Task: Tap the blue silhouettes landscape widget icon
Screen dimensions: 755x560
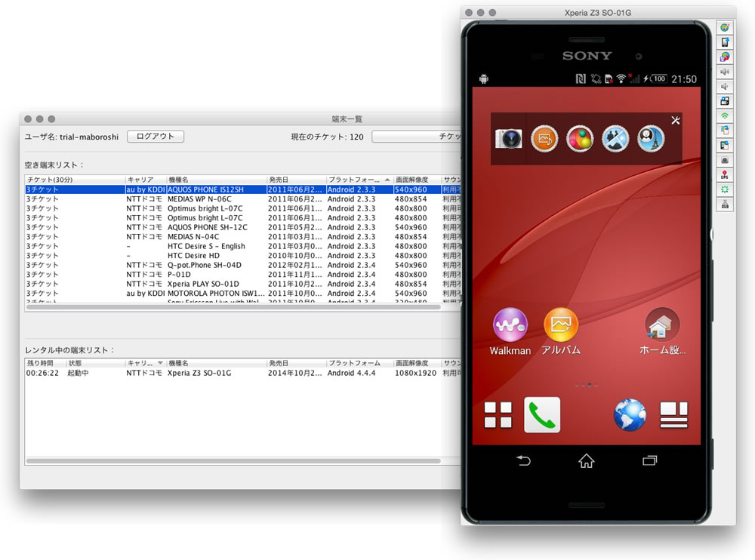Action: point(615,139)
